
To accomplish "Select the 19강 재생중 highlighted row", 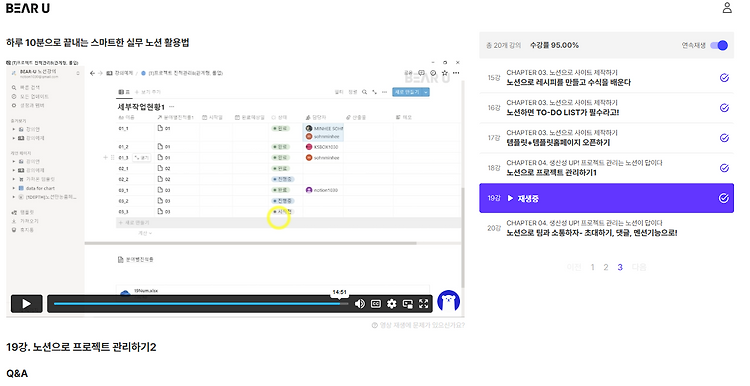I will point(606,198).
